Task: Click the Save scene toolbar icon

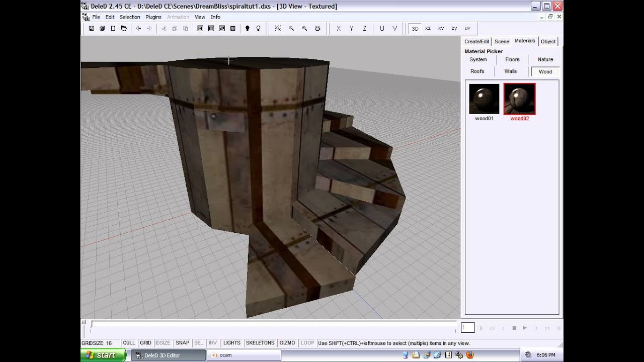Action: click(x=91, y=29)
